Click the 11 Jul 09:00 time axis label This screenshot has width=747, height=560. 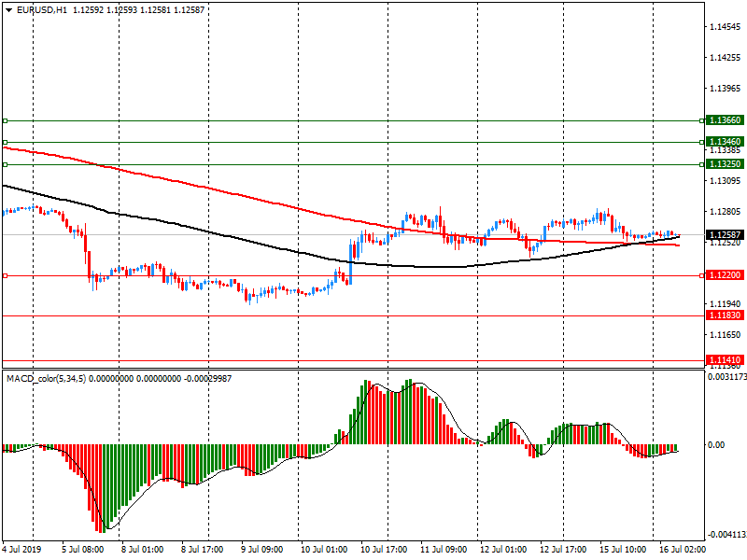[x=444, y=549]
